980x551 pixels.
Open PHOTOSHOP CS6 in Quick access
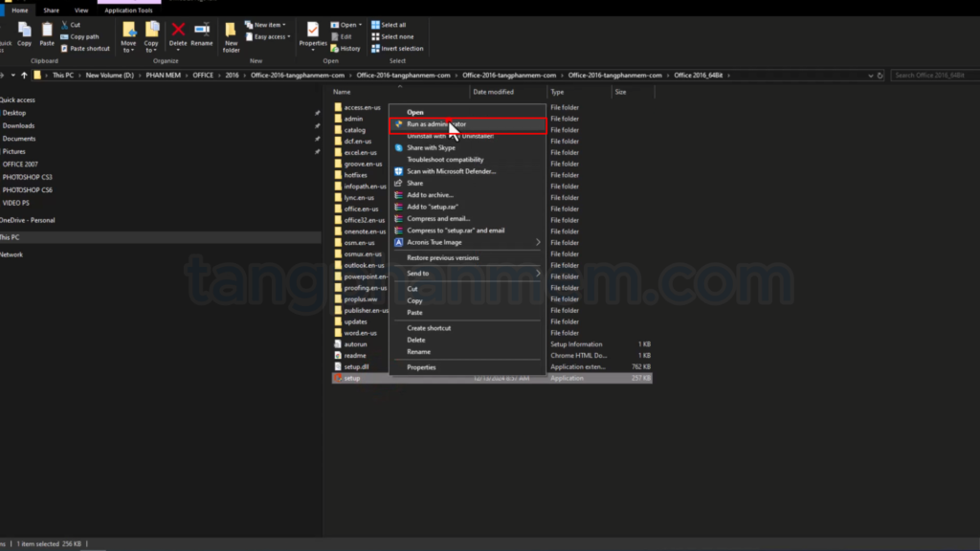28,190
